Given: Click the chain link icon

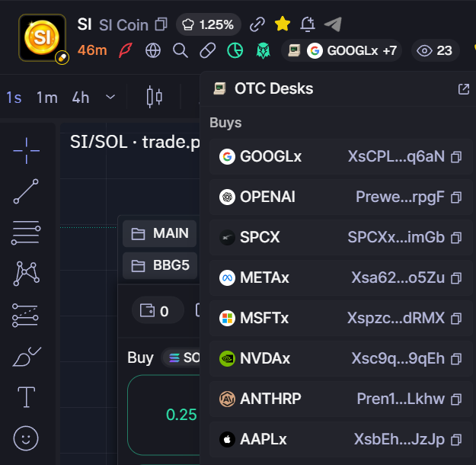Looking at the screenshot, I should (257, 24).
